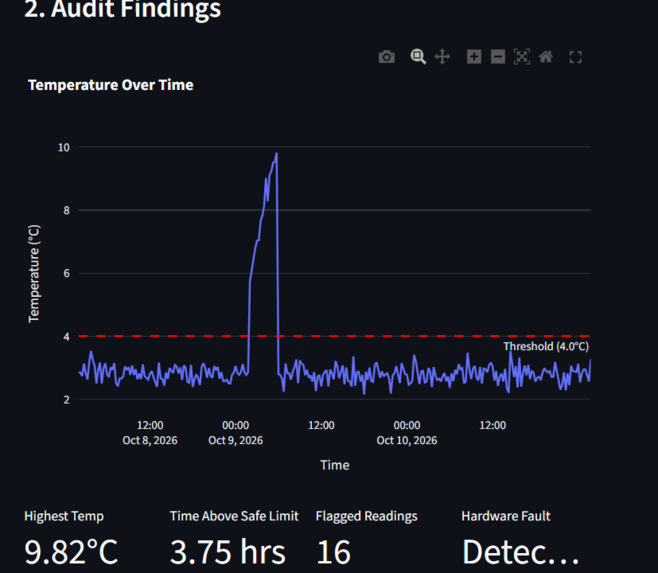Click the truncated 'Detec...' fault value
The height and width of the screenshot is (573, 658).
point(520,552)
